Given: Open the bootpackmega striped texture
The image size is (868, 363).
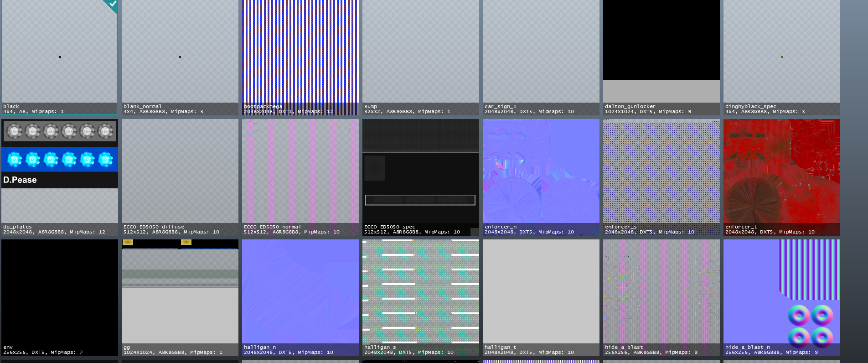Looking at the screenshot, I should pos(300,57).
